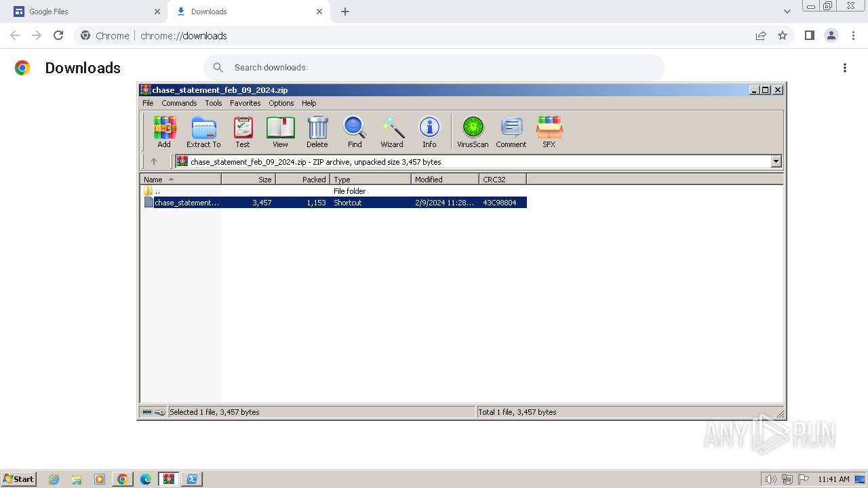
Task: Click Chrome's back navigation arrow
Action: 15,35
